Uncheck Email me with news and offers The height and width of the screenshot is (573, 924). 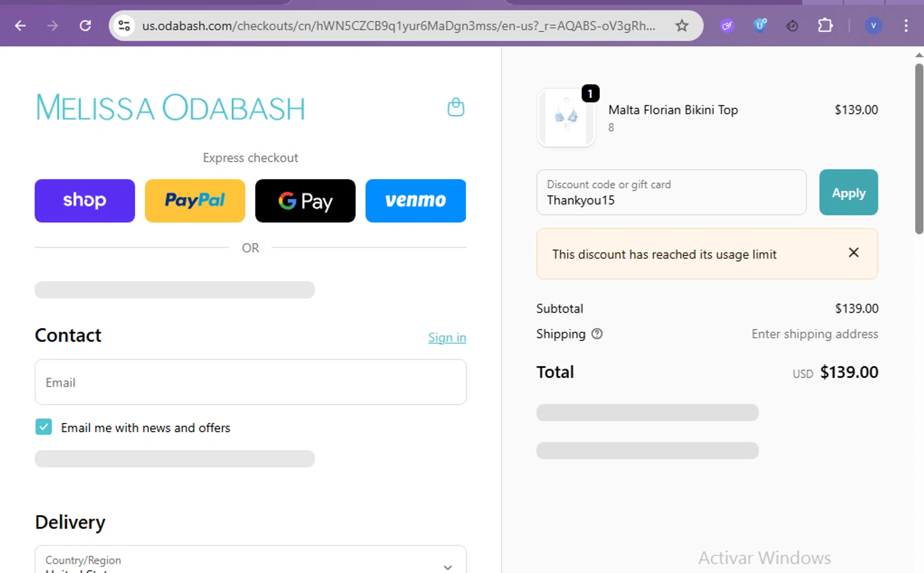(x=44, y=427)
